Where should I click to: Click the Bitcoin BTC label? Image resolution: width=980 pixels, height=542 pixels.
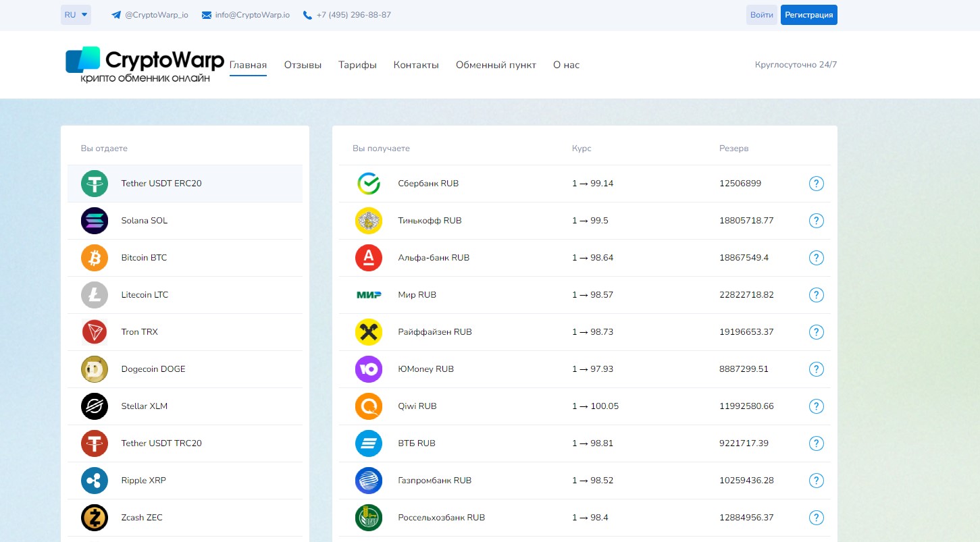coord(144,258)
